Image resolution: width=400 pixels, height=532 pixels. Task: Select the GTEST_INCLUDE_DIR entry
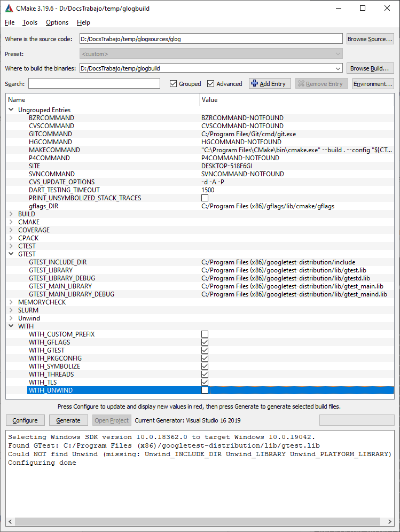[58, 262]
